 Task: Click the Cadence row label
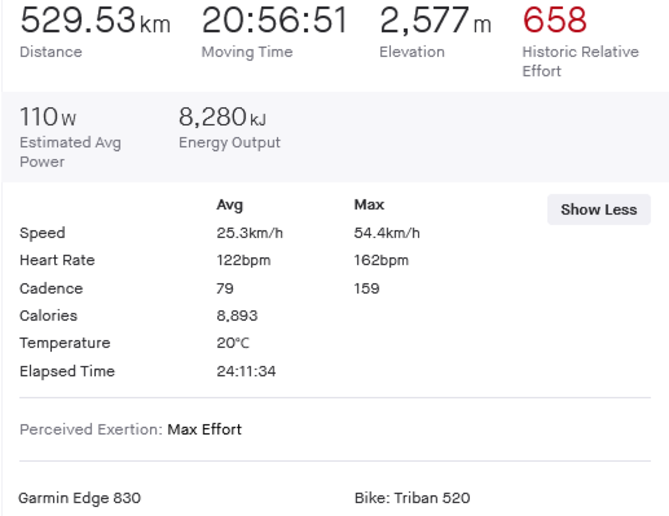(x=51, y=288)
